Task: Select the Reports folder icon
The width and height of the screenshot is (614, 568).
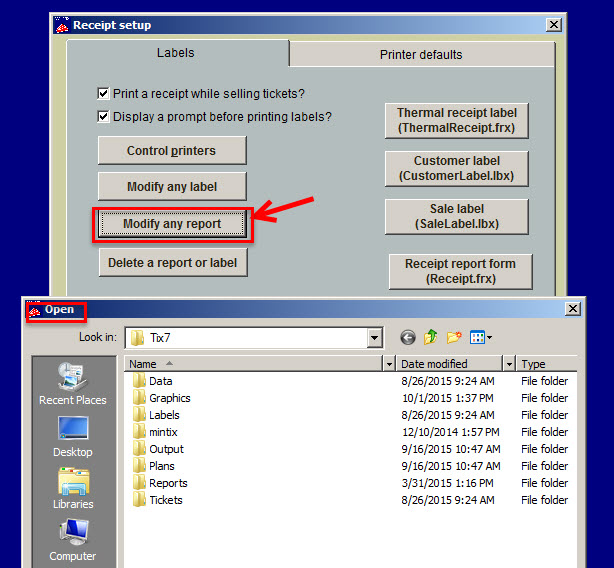Action: point(139,483)
